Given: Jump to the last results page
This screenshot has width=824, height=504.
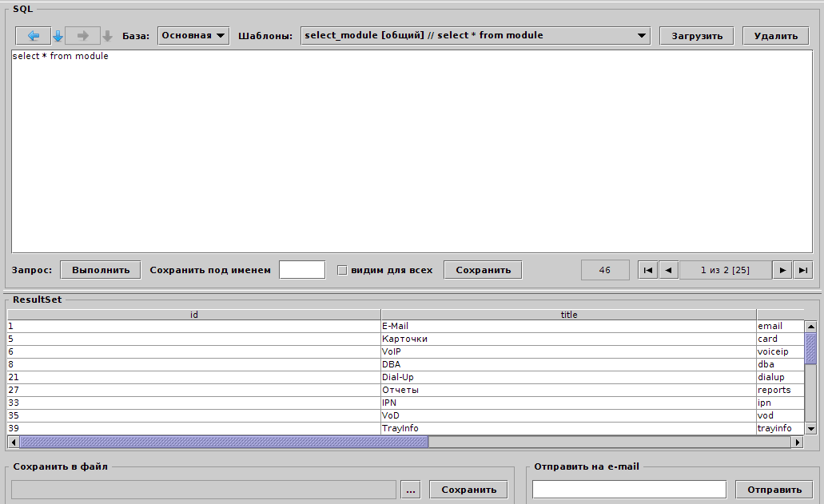Looking at the screenshot, I should click(803, 270).
